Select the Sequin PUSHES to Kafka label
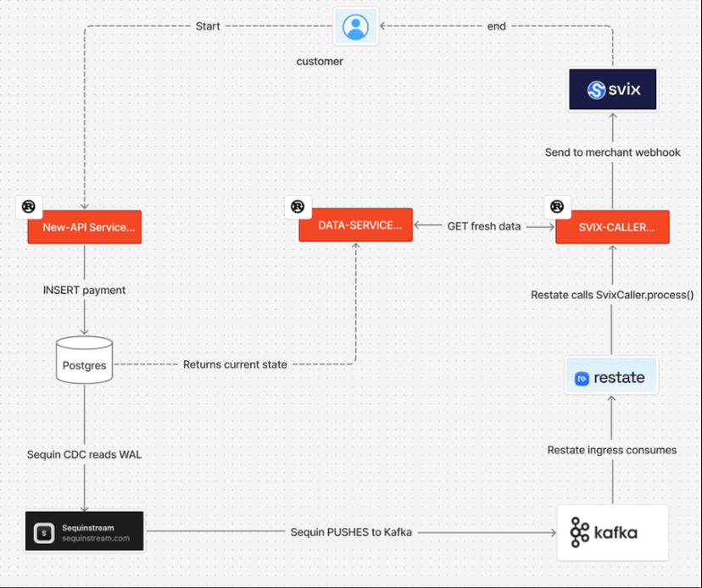The image size is (702, 588). tap(352, 532)
